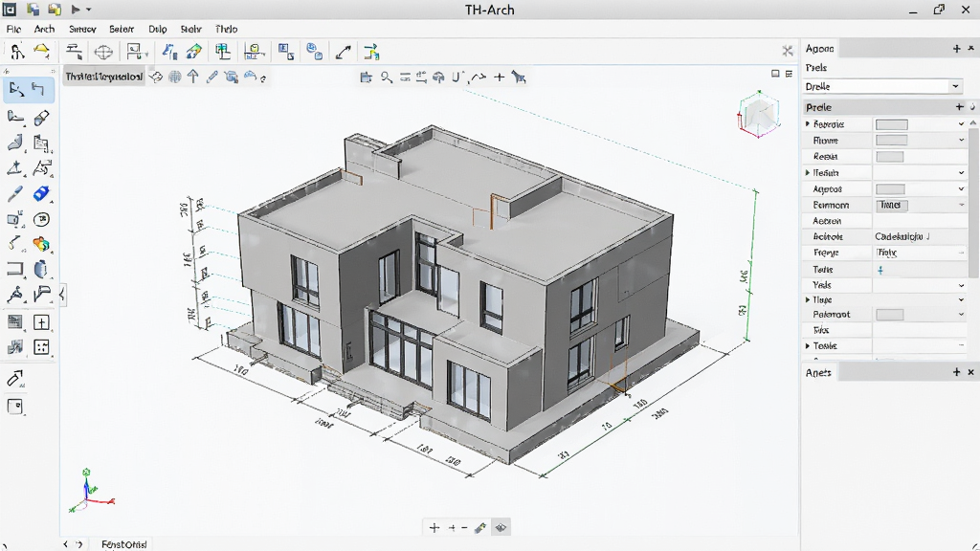Viewport: 980px width, 551px height.
Task: Click the color swatch in the "Aqpoai" row
Action: coord(890,188)
